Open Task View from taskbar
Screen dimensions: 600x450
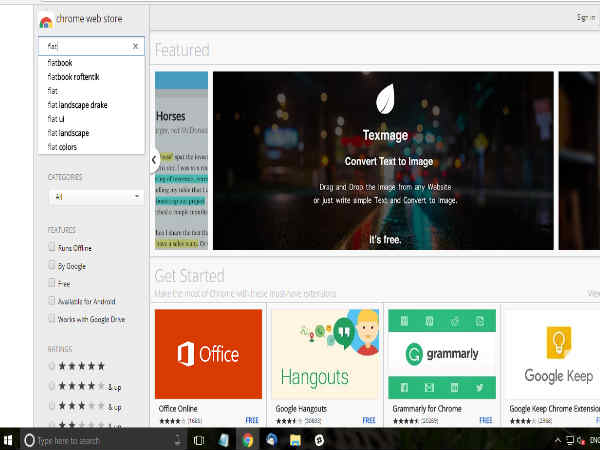[x=199, y=440]
